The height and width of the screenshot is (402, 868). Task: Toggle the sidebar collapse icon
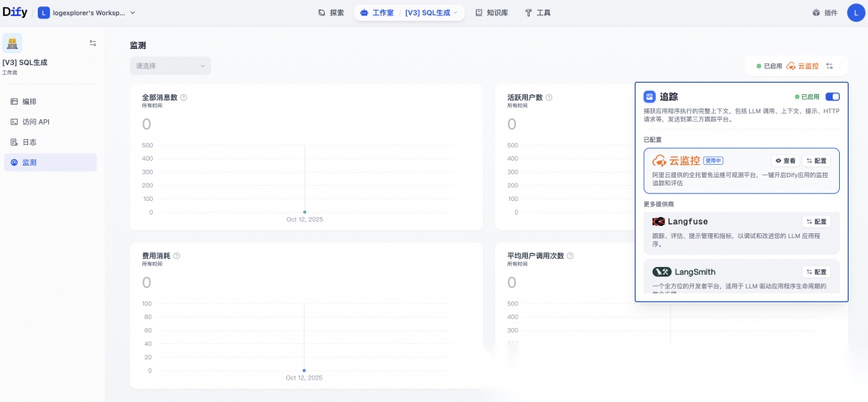pyautogui.click(x=93, y=43)
